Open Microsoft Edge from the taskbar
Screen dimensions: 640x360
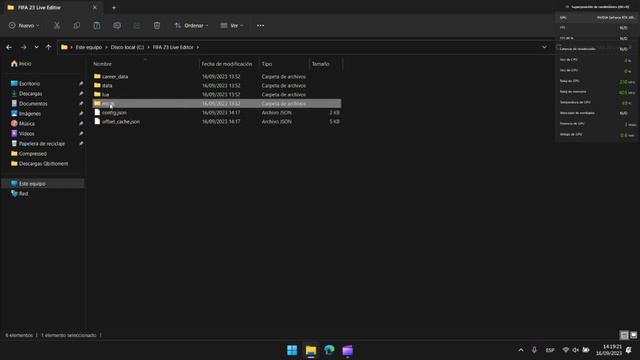click(x=329, y=350)
